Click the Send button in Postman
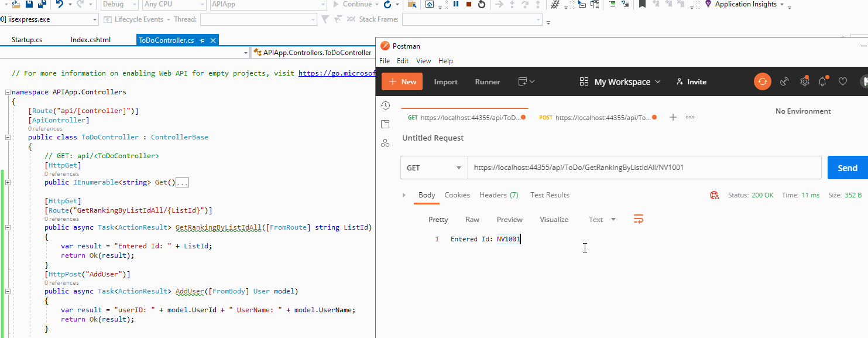Image resolution: width=868 pixels, height=338 pixels. (x=847, y=167)
